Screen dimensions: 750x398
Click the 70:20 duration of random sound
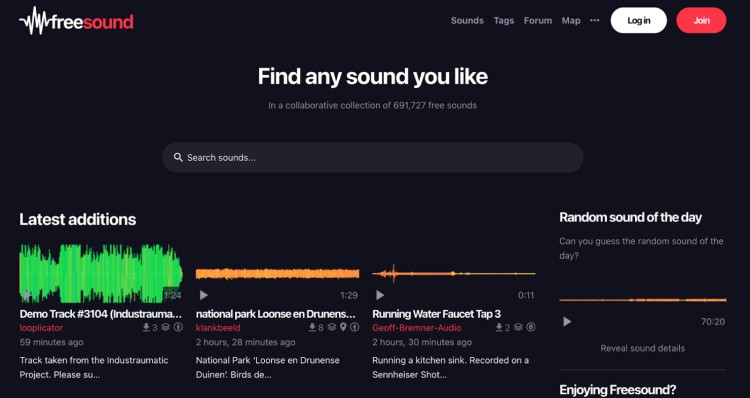(x=713, y=322)
